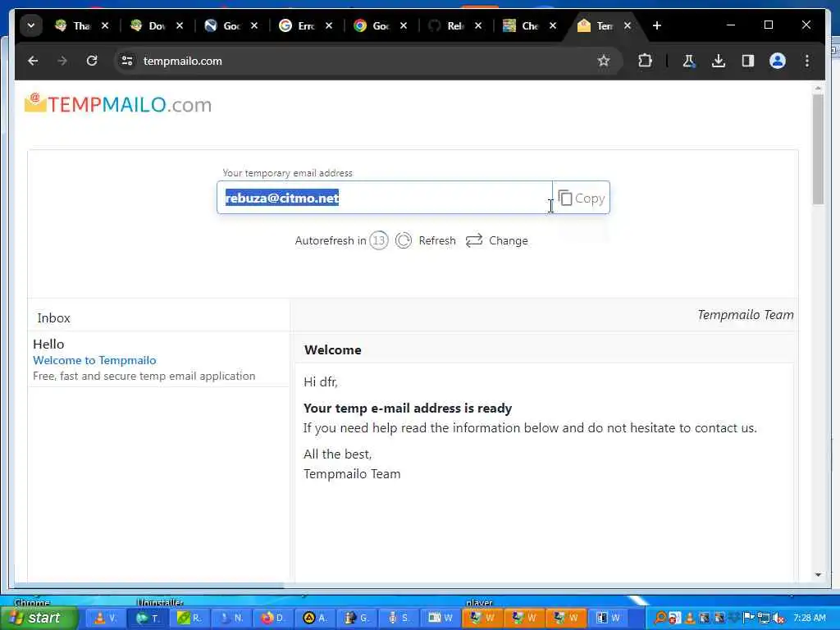Switch to the 'Erro' Google tab
This screenshot has height=630, width=840.
(x=297, y=25)
